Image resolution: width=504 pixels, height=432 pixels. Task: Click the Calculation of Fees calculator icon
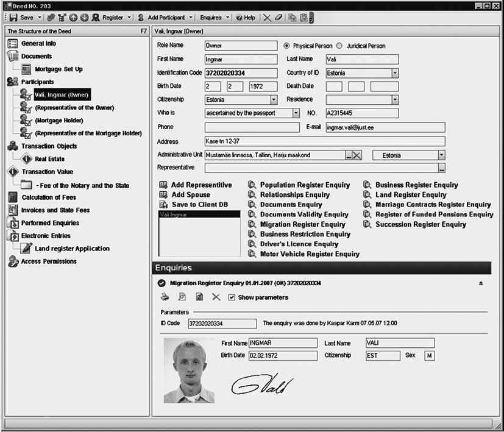(x=13, y=197)
